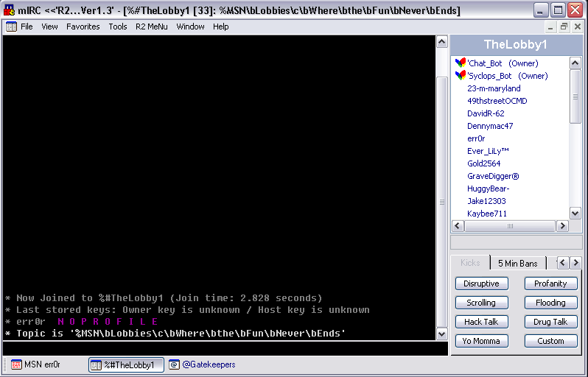Show previous tabs with left tab arrow
The image size is (588, 377).
pos(562,263)
